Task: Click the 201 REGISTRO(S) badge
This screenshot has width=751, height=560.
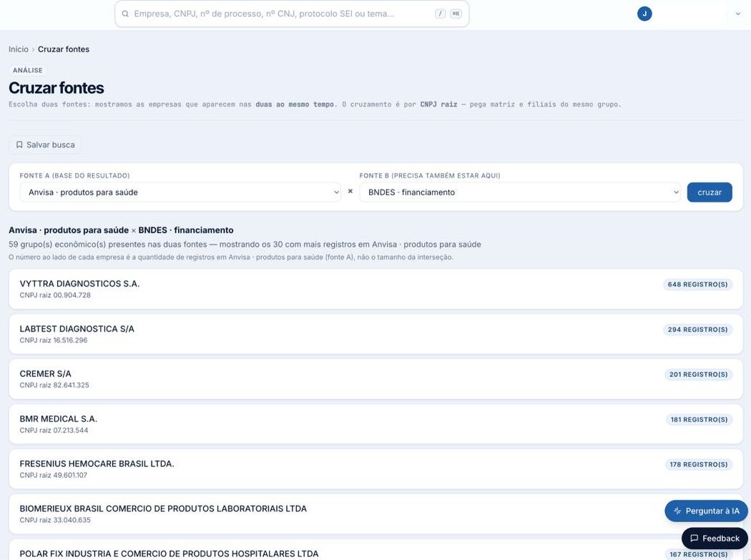Action: (x=698, y=375)
